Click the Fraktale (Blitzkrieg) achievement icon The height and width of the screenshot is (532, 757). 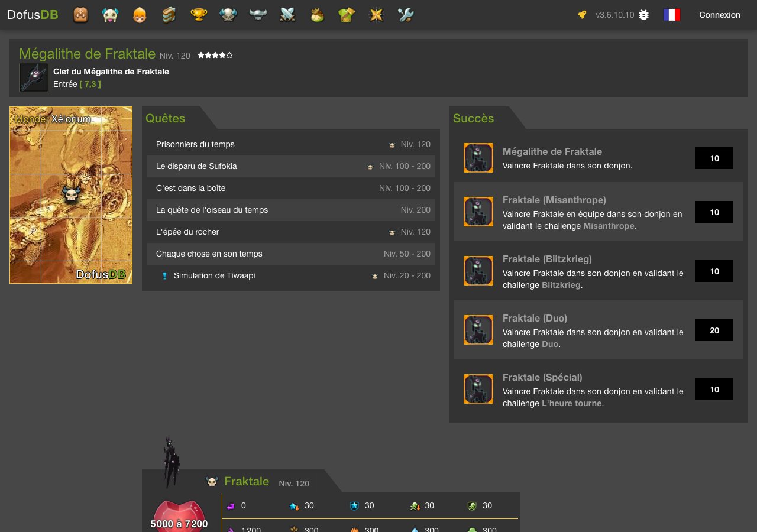click(478, 271)
